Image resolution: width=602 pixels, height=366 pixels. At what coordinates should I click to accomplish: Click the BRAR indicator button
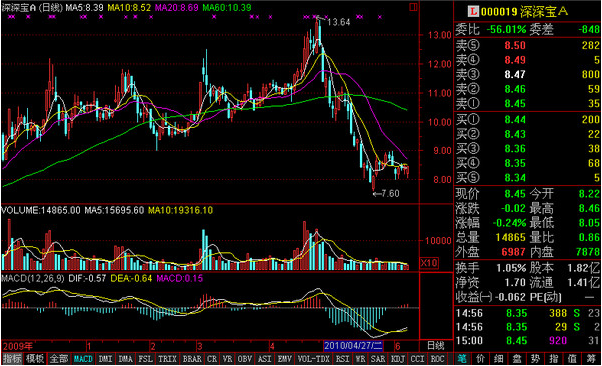(192, 359)
